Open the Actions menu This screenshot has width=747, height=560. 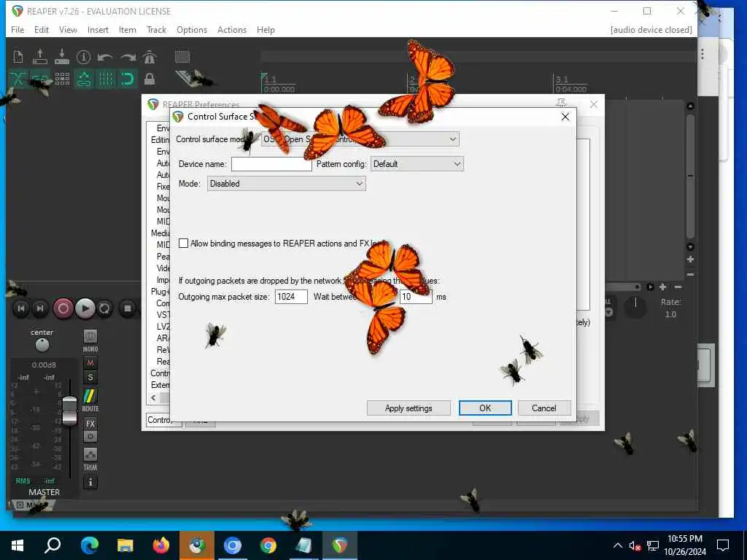(232, 29)
